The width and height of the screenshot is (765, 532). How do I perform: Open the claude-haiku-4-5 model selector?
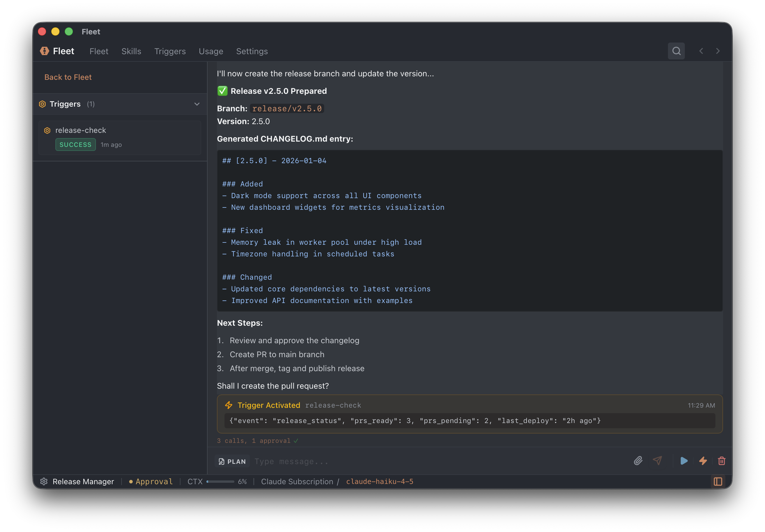pos(380,481)
